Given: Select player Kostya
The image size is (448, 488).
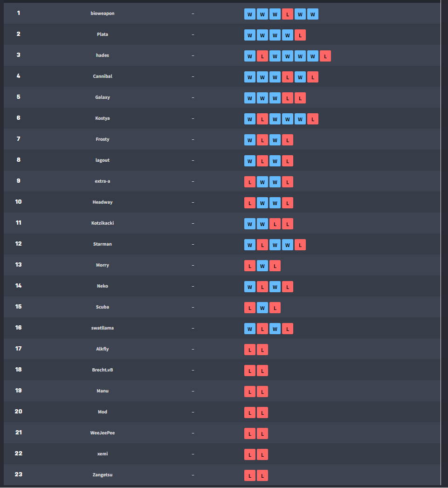Looking at the screenshot, I should [x=103, y=118].
